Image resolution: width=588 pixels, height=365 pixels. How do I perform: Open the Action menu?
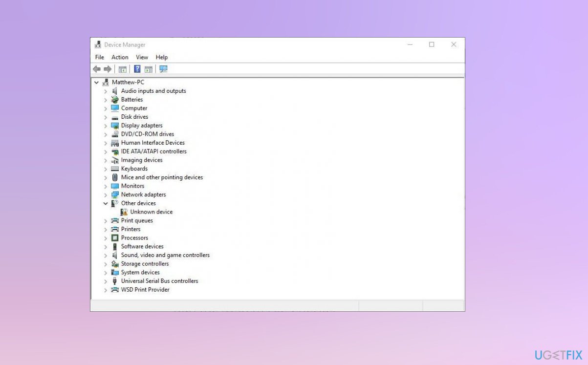120,57
